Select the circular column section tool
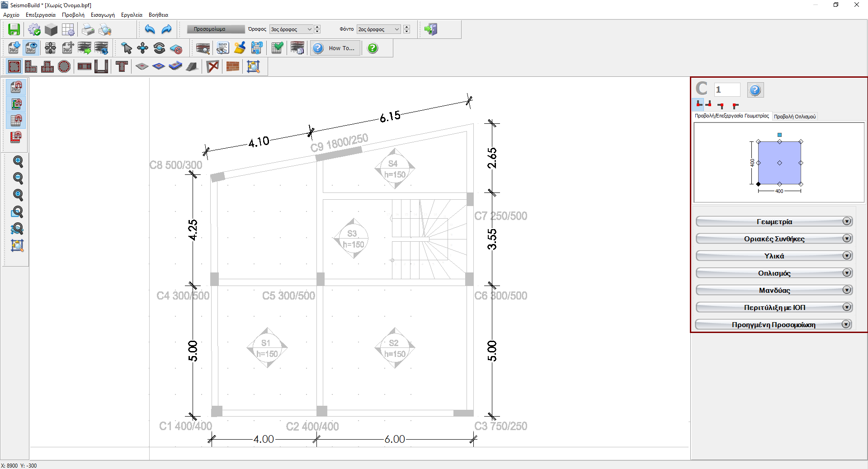The image size is (868, 469). click(64, 66)
